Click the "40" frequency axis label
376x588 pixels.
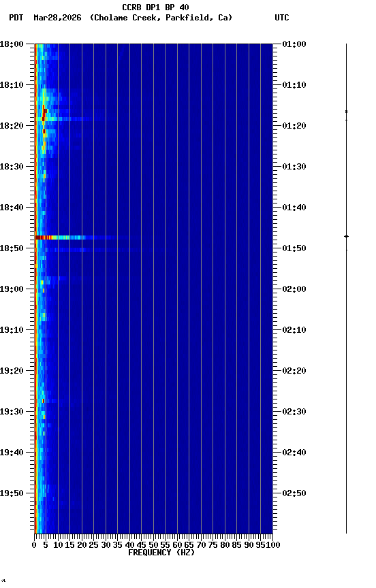[x=129, y=545]
